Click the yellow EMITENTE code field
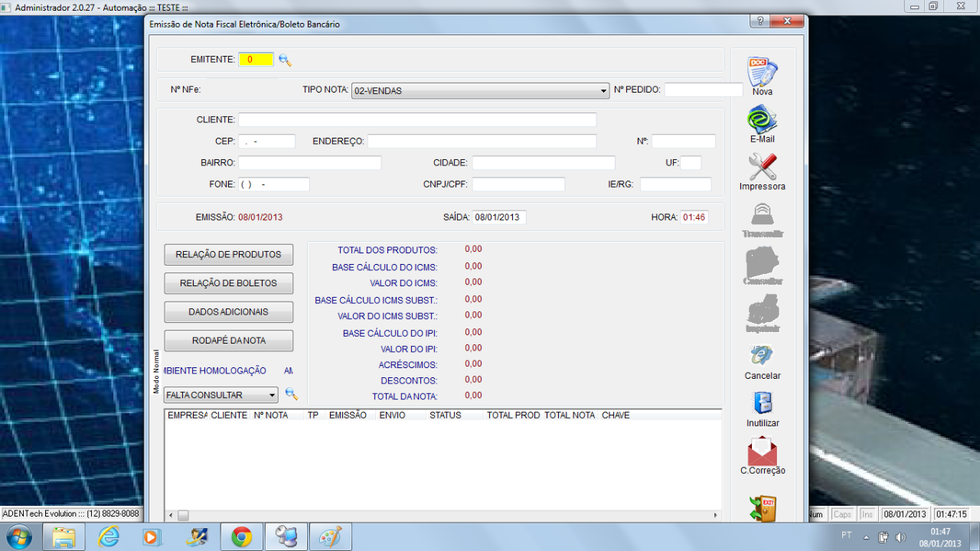The height and width of the screenshot is (551, 980). tap(256, 60)
